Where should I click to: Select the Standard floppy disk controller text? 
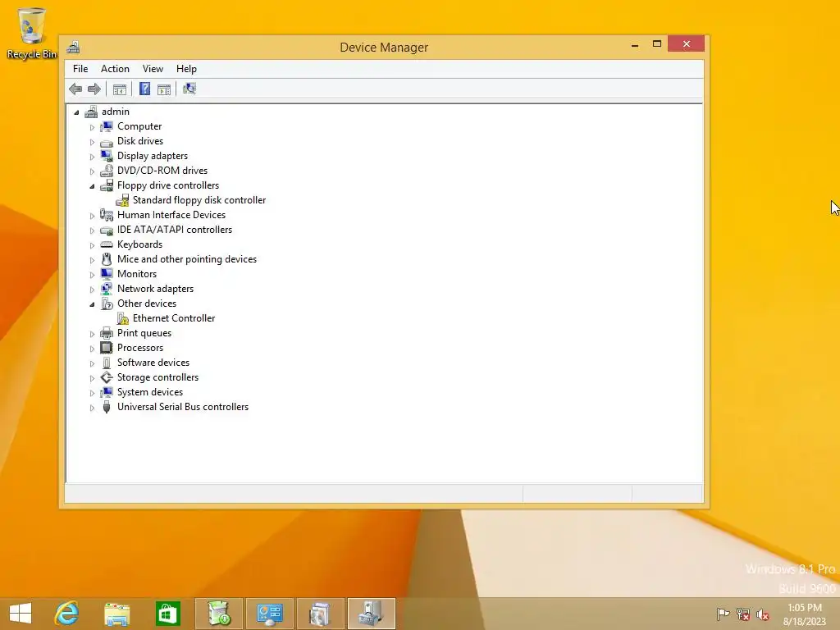[199, 200]
